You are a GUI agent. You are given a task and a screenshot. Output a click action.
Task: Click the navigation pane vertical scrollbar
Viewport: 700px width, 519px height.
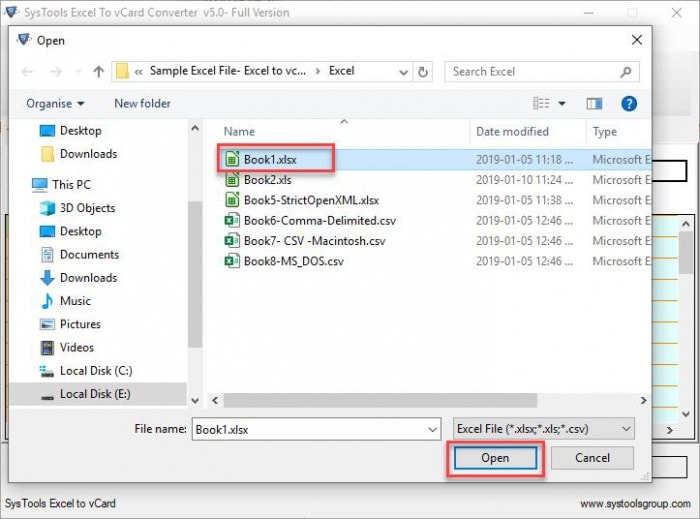[x=195, y=274]
